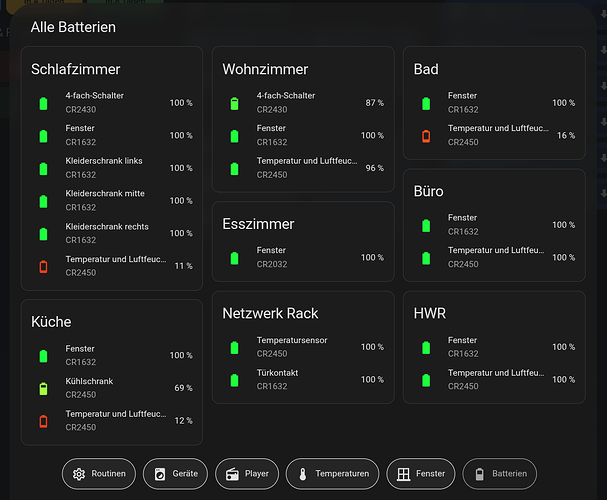Open Kleiderschrank mitte entry
Screen dimensions: 607x500
111,200
